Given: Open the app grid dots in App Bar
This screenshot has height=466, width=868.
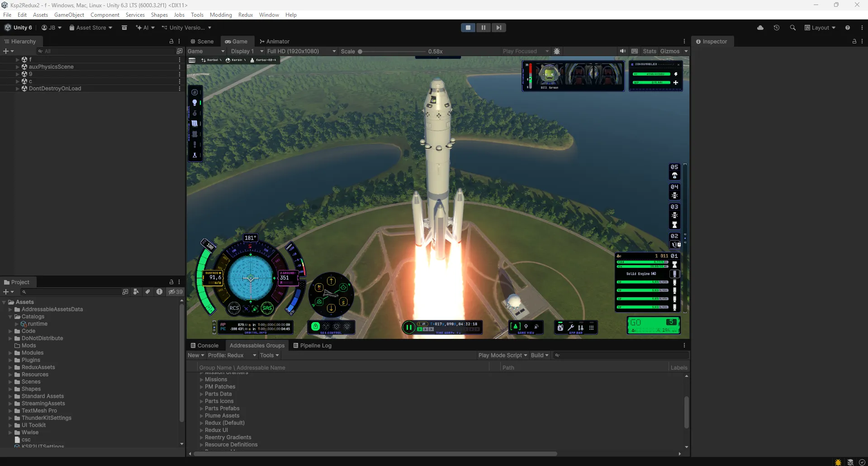Looking at the screenshot, I should pyautogui.click(x=591, y=327).
